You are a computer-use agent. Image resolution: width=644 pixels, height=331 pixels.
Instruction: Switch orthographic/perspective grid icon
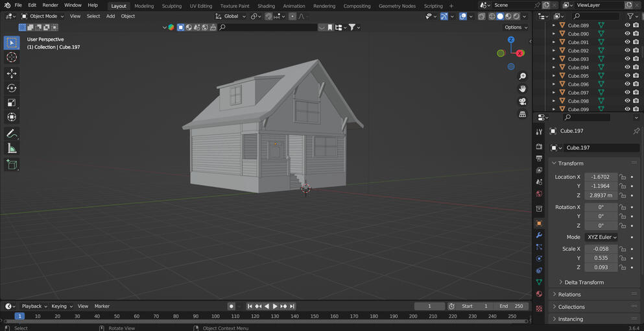tap(523, 114)
